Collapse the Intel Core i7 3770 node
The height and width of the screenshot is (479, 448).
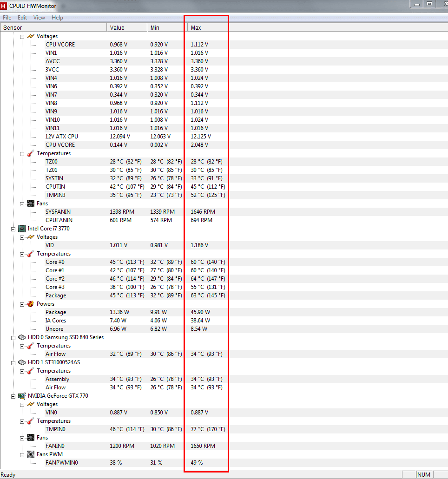coord(13,229)
